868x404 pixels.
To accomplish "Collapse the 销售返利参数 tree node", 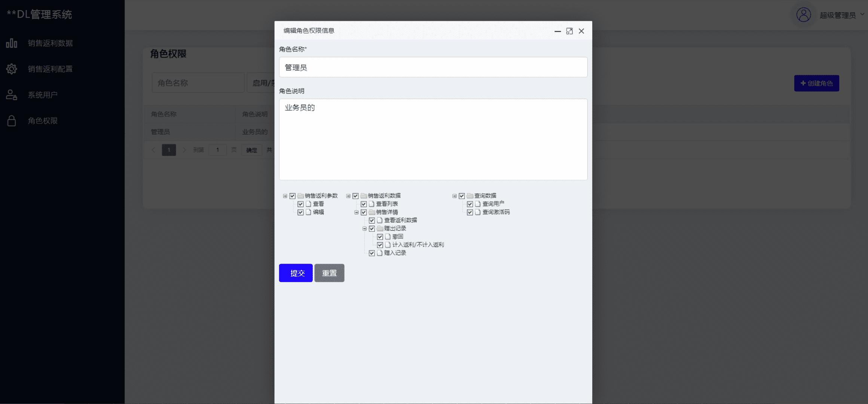I will point(286,195).
